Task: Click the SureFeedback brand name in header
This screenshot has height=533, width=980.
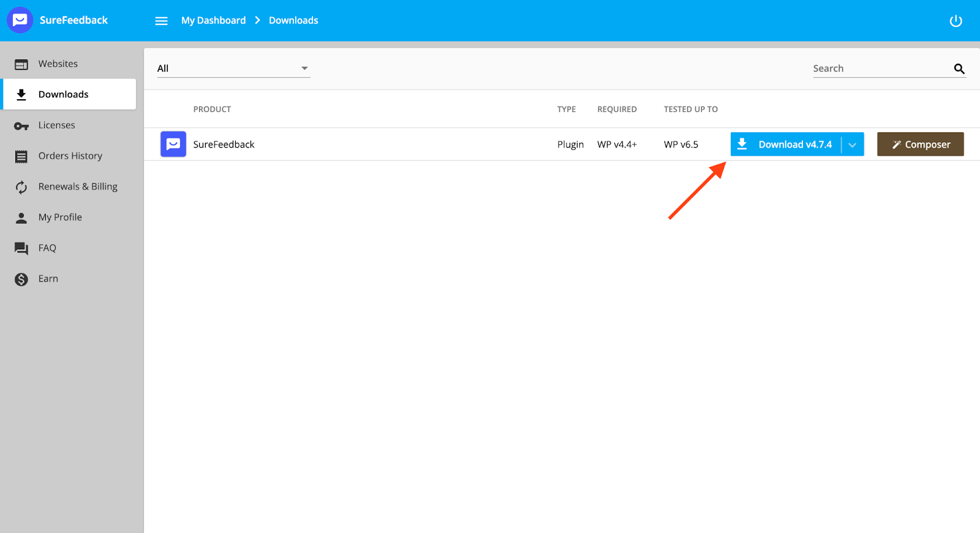Action: pyautogui.click(x=73, y=20)
